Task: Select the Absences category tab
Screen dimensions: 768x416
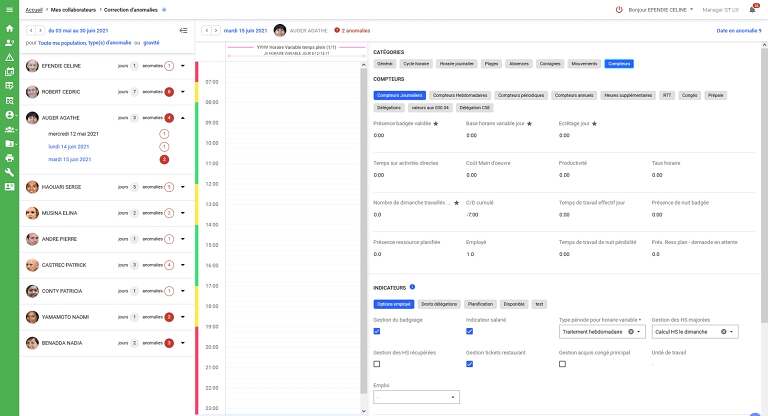Action: (519, 64)
